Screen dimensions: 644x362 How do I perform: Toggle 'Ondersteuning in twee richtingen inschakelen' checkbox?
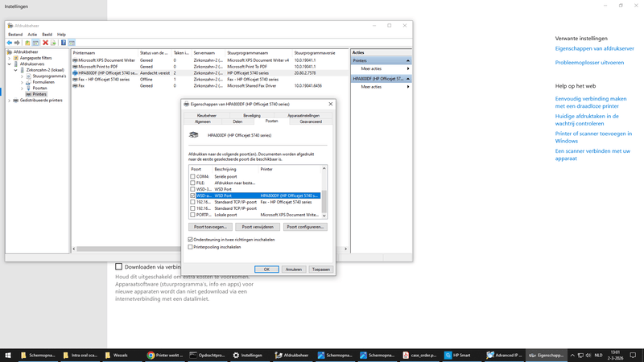pos(190,239)
